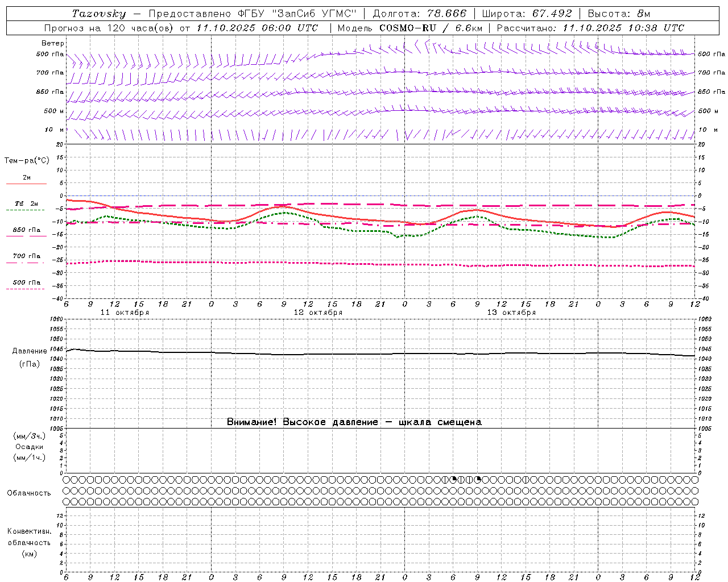Click 'Прогноз на 120 часа(ов)' text

coord(110,28)
